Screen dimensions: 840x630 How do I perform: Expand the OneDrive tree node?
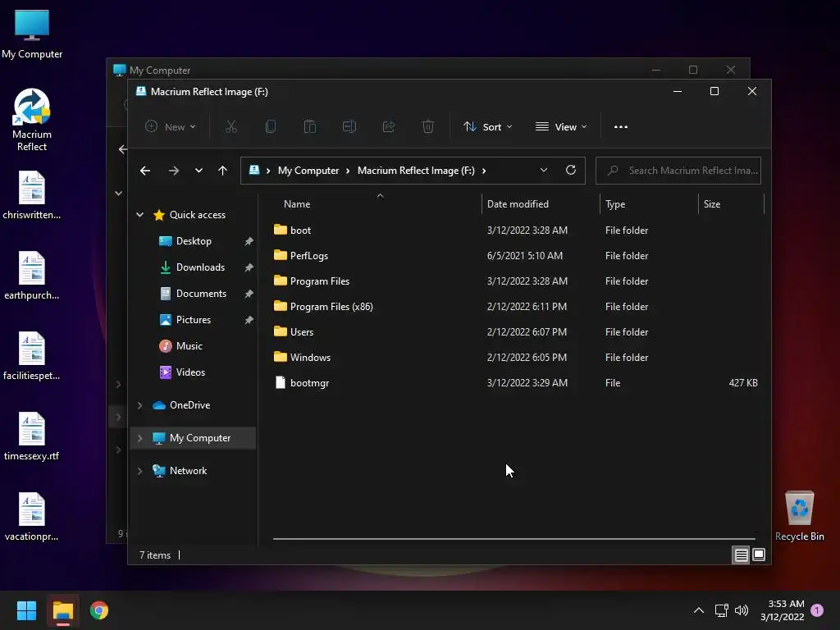139,405
